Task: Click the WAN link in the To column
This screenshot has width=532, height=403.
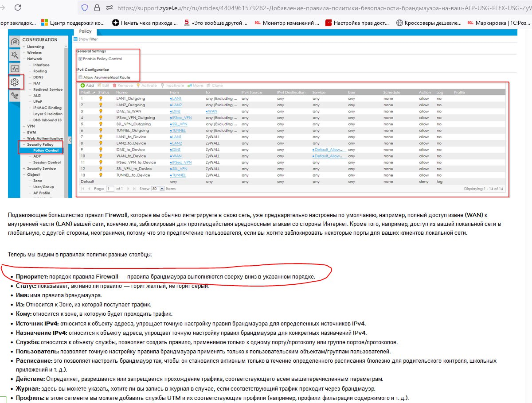Action: point(211,111)
